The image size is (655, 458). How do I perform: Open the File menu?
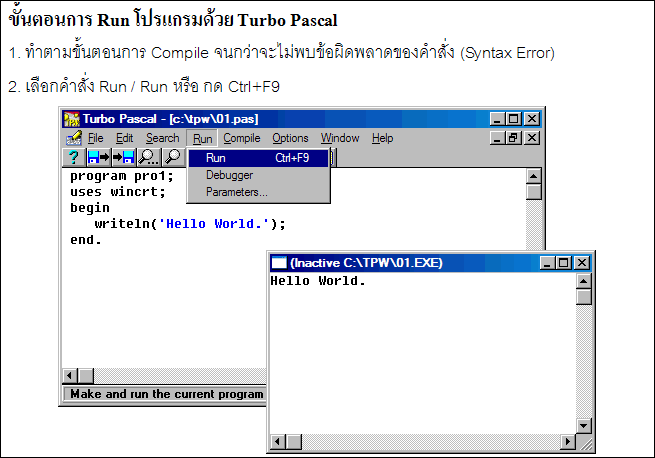point(95,138)
